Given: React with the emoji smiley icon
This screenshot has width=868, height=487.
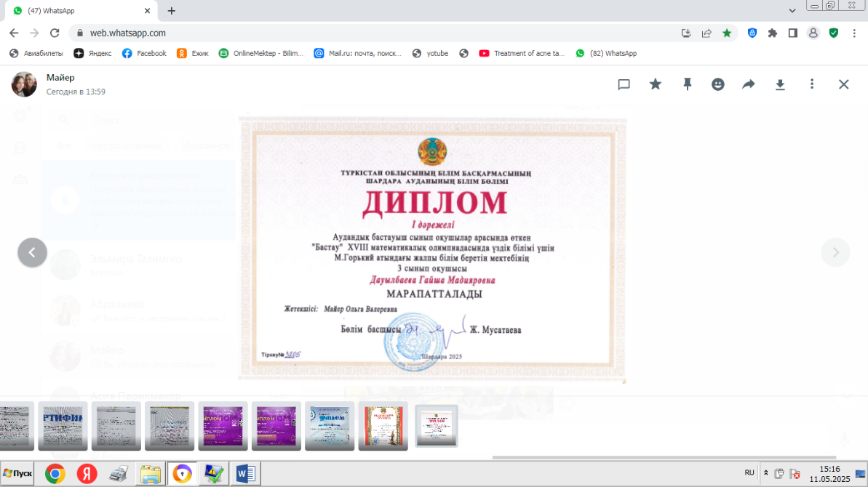Looking at the screenshot, I should [718, 84].
